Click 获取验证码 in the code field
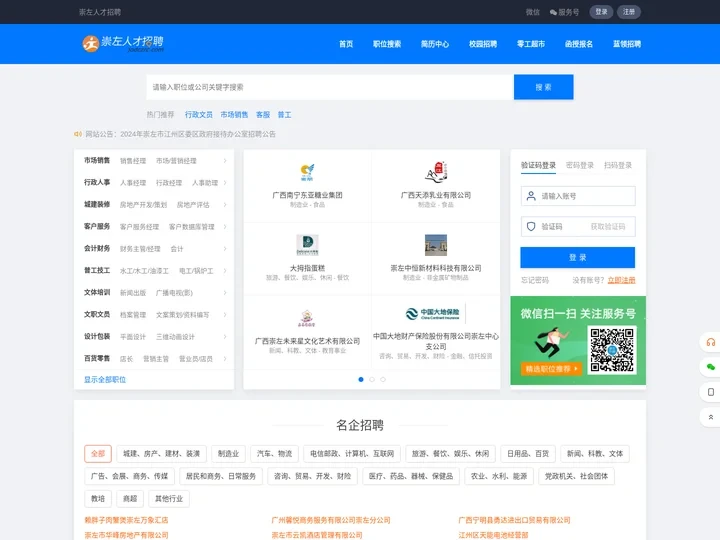 (x=608, y=227)
